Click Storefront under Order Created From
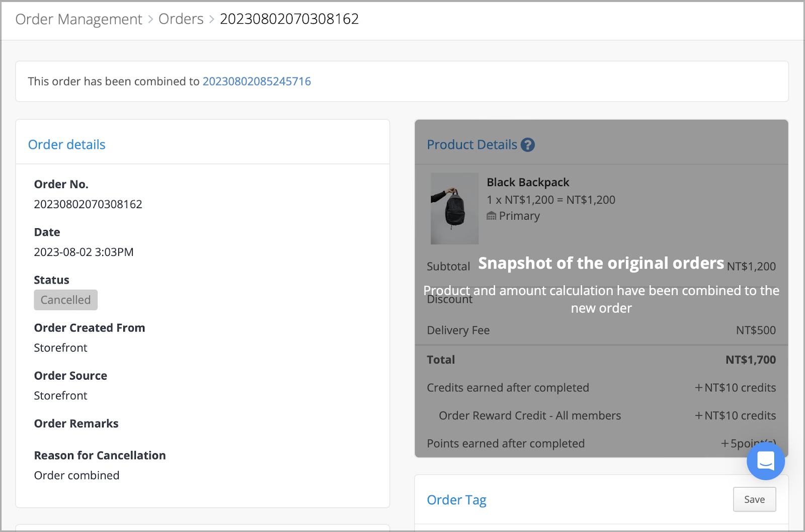The height and width of the screenshot is (532, 805). pos(60,348)
